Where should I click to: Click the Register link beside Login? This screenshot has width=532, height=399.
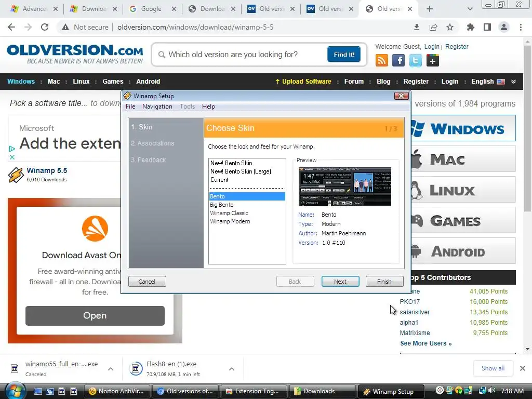pyautogui.click(x=457, y=47)
